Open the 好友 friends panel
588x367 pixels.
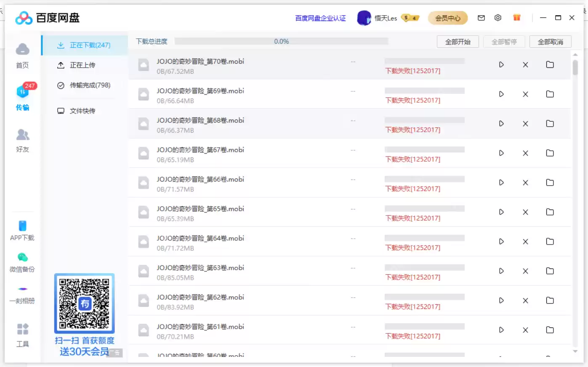[22, 140]
